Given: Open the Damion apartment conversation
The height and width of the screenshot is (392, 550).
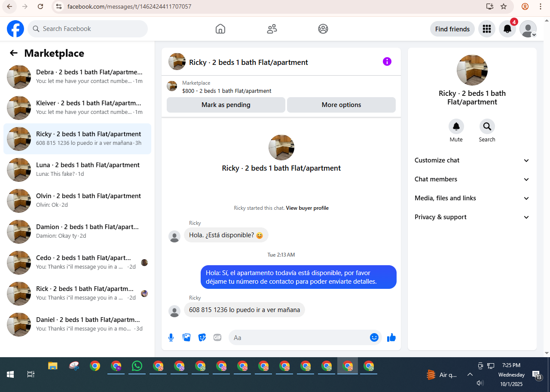Looking at the screenshot, I should [77, 232].
